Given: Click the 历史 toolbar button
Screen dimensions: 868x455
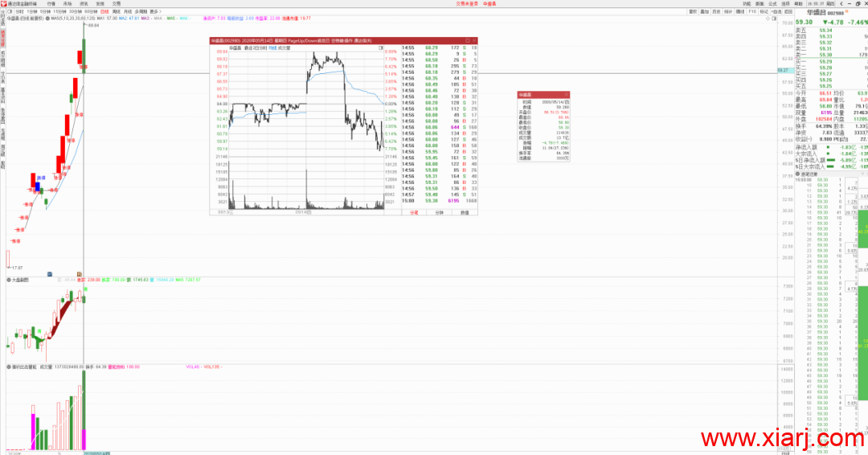Looking at the screenshot, I should pyautogui.click(x=716, y=11).
